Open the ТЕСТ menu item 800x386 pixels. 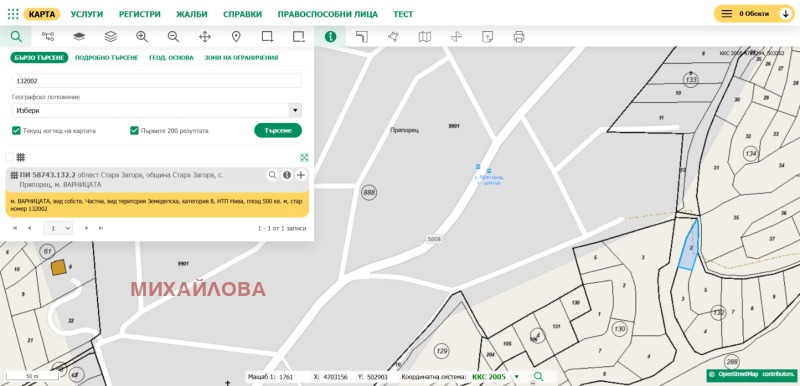[403, 14]
